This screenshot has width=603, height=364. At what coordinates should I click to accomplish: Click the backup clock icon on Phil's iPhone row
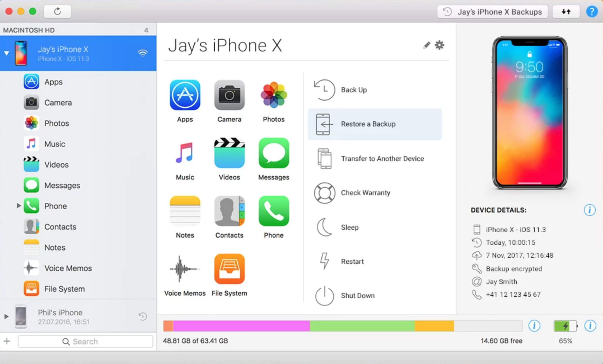click(x=143, y=316)
